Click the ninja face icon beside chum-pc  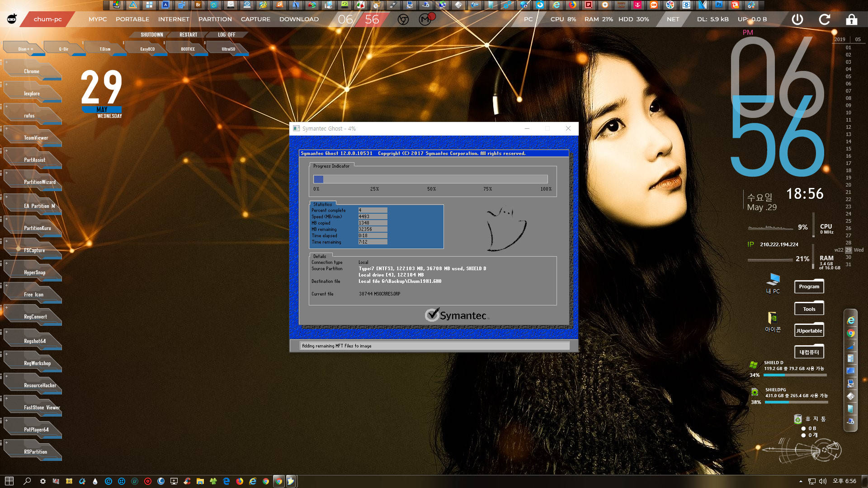(x=12, y=19)
